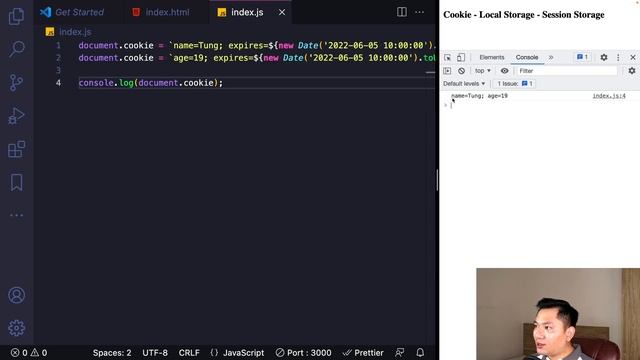The image size is (640, 360).
Task: Open errors and warnings problems indicator
Action: pos(29,353)
